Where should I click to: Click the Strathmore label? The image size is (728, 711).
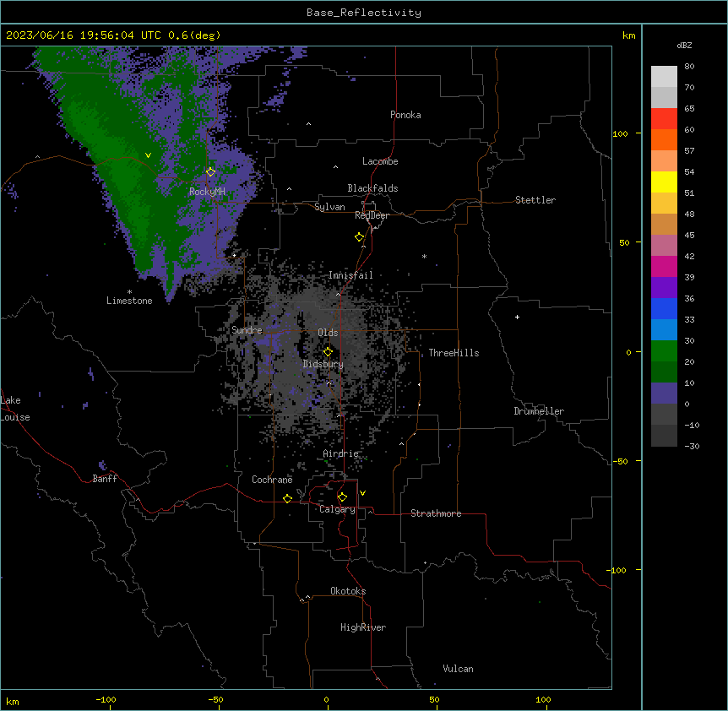436,513
